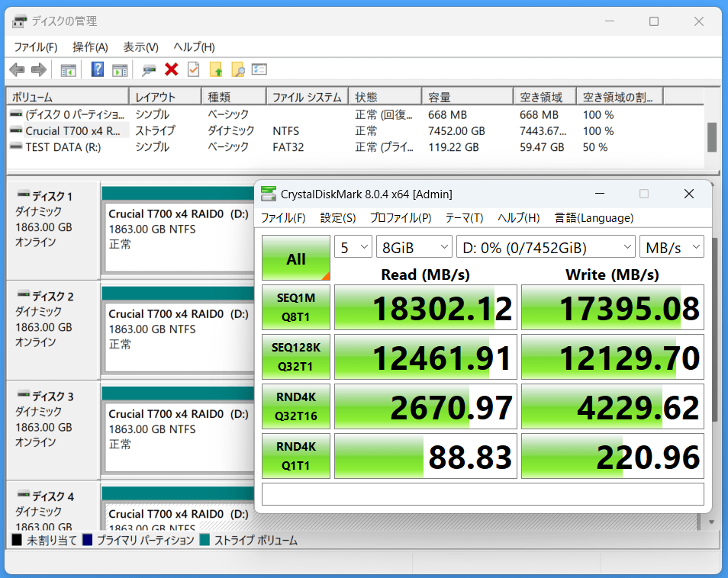This screenshot has height=578, width=728.
Task: Select the (ディスク 0 パーティショ... volume row
Action: click(x=355, y=114)
